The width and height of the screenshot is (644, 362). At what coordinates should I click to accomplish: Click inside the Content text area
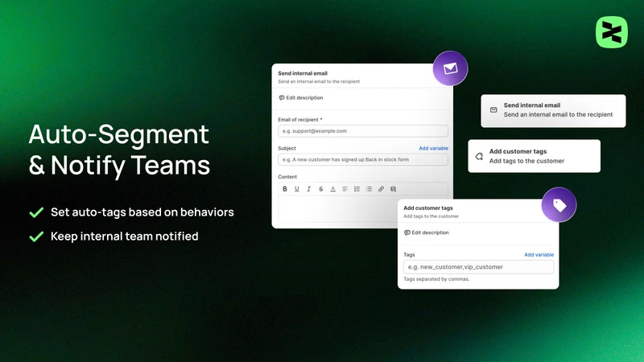[337, 208]
